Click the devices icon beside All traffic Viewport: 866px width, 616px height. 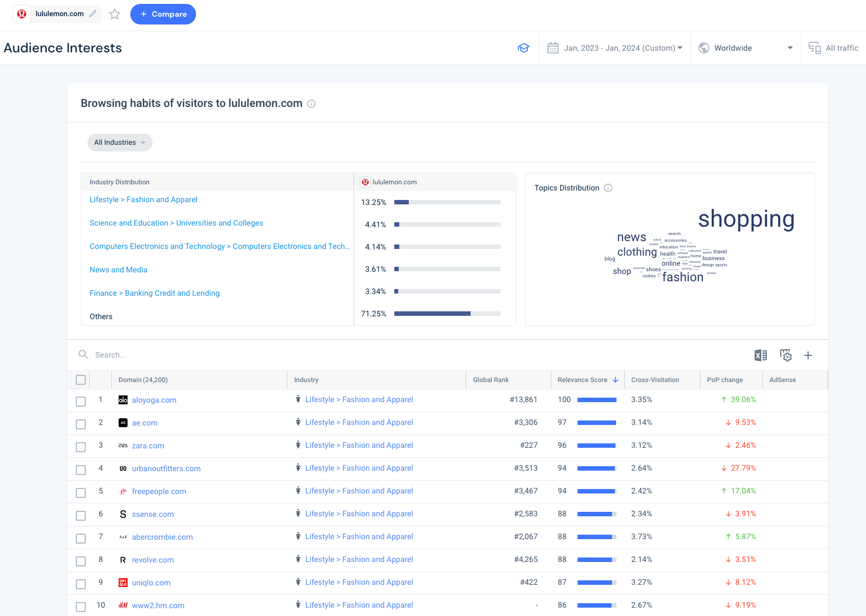[x=815, y=48]
